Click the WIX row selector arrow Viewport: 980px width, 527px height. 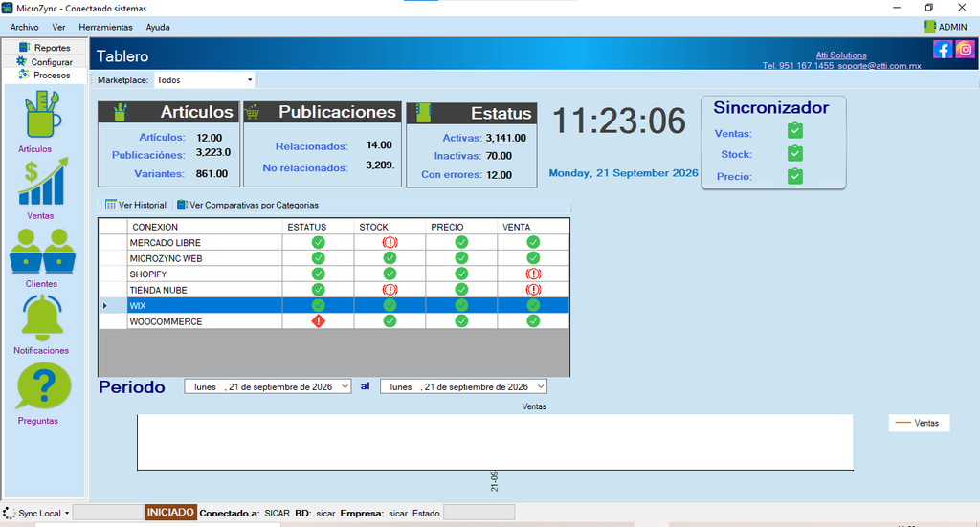pos(105,306)
